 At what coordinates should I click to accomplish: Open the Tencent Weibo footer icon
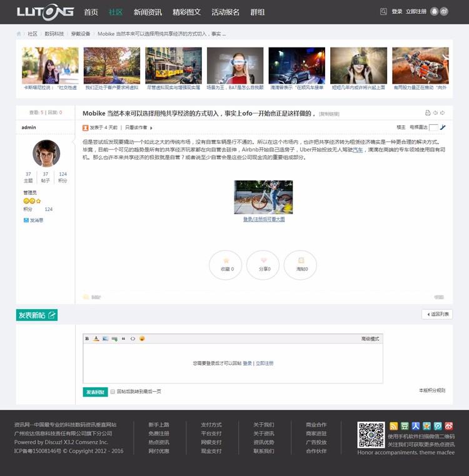coord(438,426)
